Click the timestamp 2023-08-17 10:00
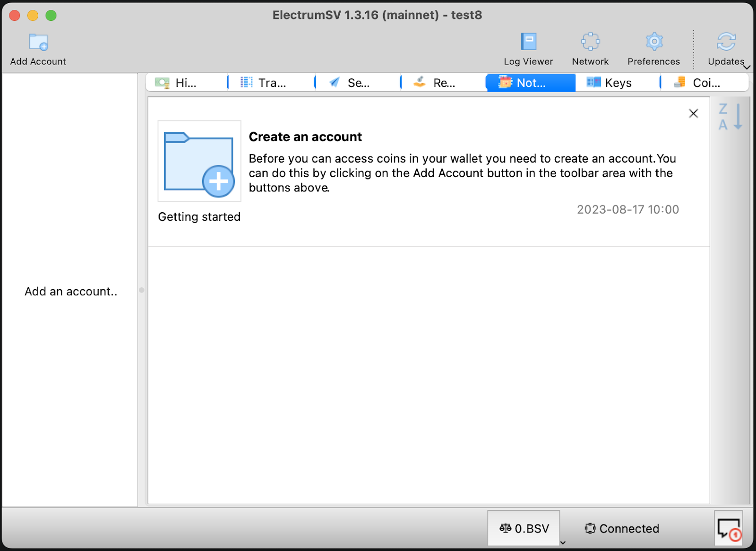The image size is (756, 551). coord(628,209)
